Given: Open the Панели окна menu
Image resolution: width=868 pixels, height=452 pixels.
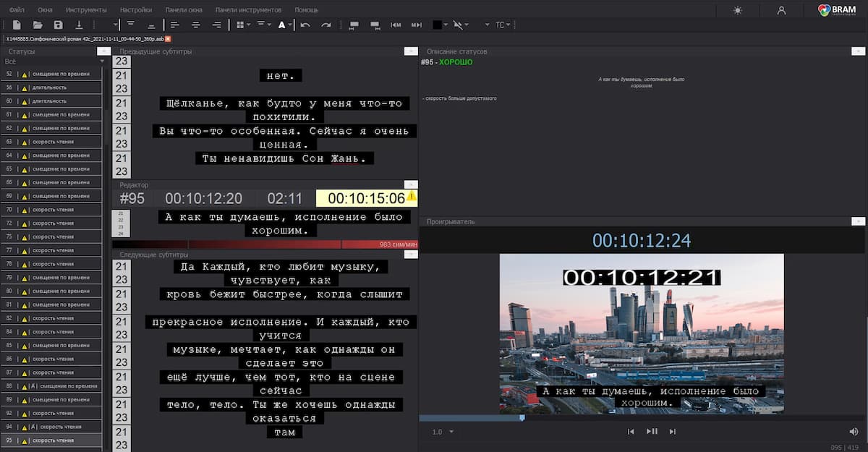Looking at the screenshot, I should 183,10.
